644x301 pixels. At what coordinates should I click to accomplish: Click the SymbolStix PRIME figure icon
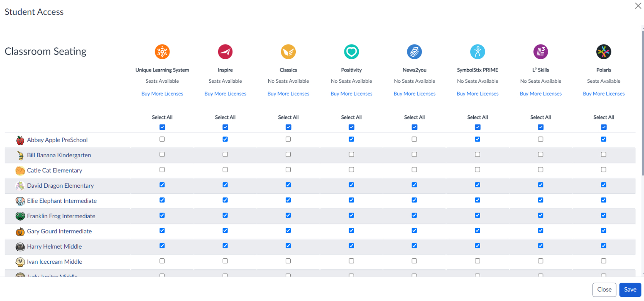click(x=478, y=52)
